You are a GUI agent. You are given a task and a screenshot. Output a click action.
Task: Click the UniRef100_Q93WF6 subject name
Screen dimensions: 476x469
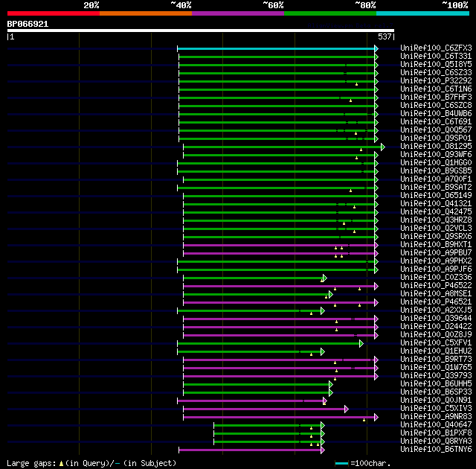point(436,155)
